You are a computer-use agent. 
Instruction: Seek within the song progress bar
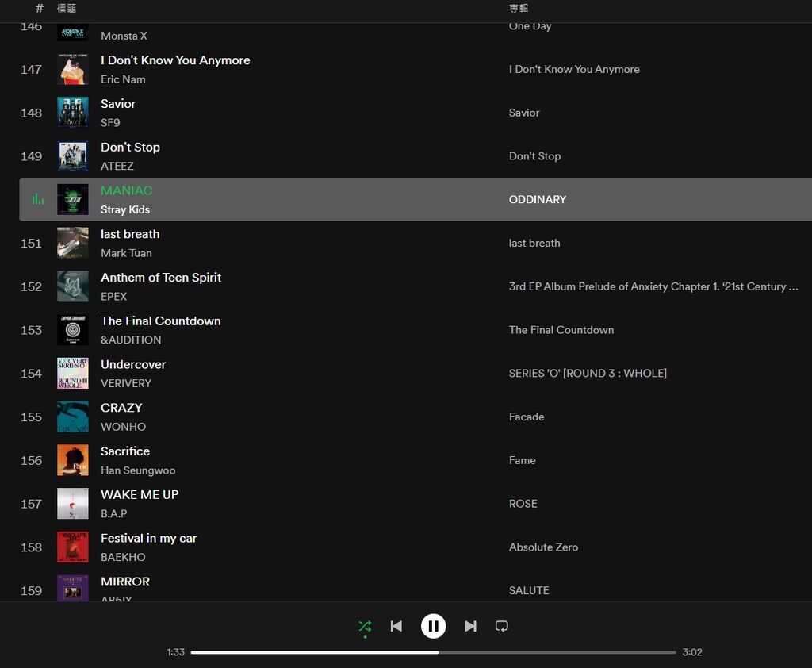point(434,652)
